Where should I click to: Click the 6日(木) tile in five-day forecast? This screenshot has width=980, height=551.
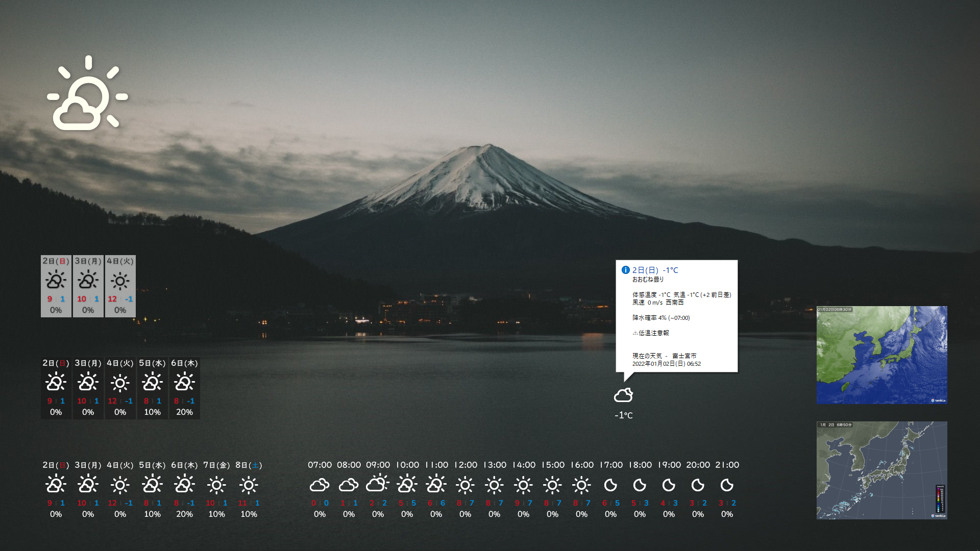click(184, 388)
